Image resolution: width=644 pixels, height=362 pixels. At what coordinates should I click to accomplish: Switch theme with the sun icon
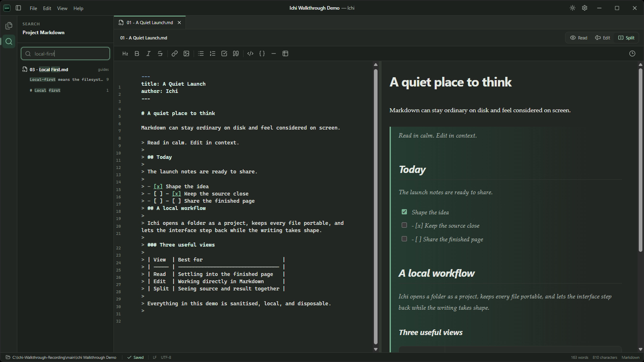(x=572, y=8)
